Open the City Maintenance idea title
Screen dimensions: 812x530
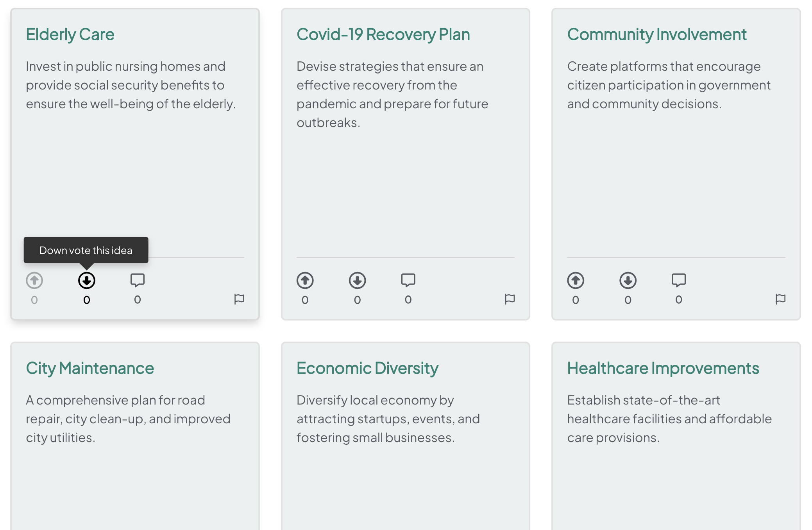(90, 368)
